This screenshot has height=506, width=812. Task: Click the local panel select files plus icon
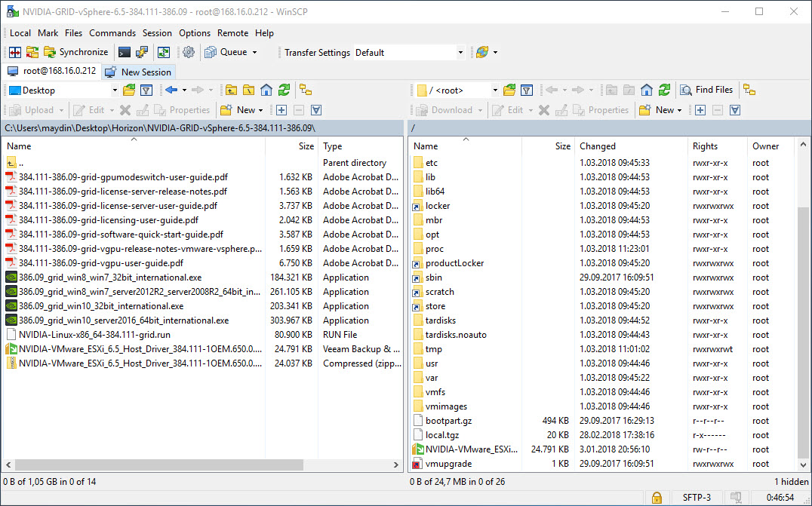tap(281, 110)
